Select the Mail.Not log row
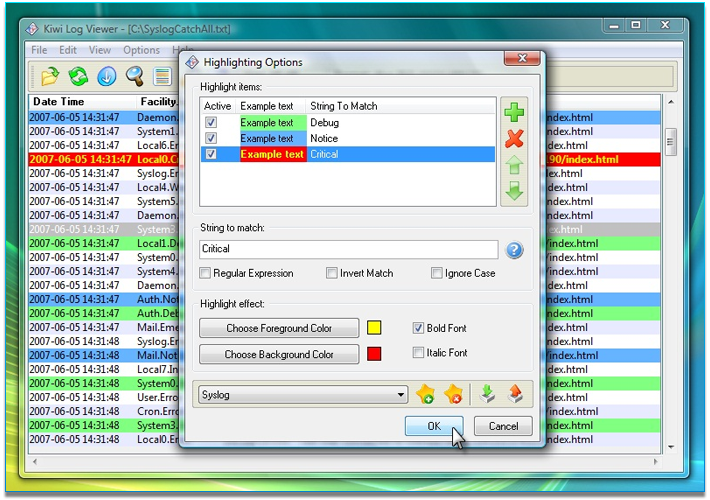 coord(104,355)
